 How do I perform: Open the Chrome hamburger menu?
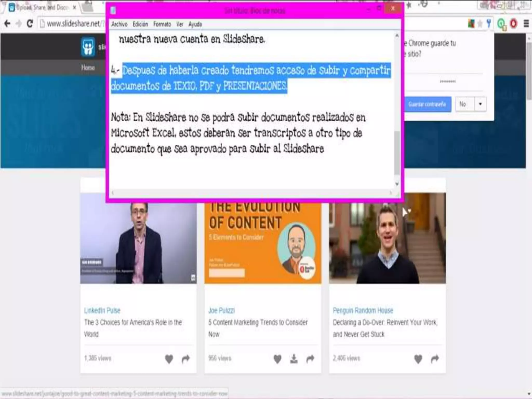tap(526, 24)
